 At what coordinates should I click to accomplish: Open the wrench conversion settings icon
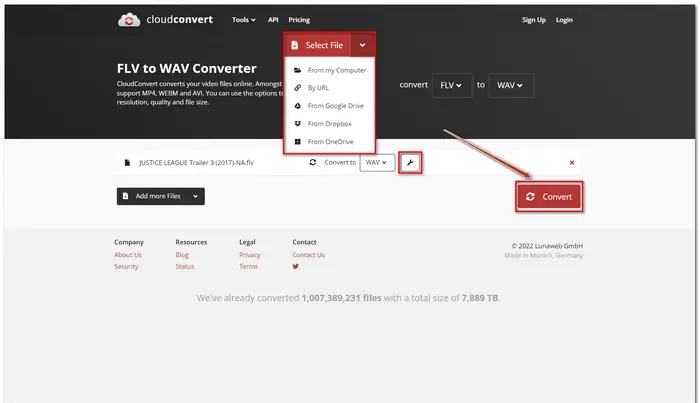(x=410, y=162)
